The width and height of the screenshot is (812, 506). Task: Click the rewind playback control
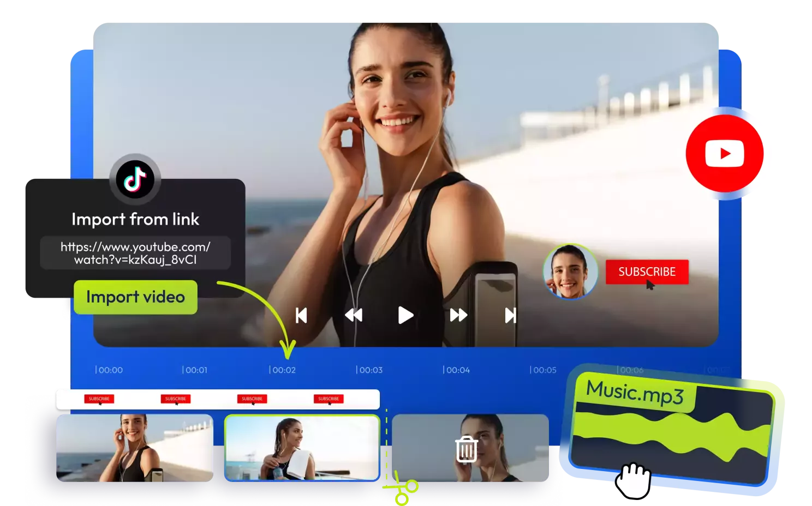pyautogui.click(x=354, y=315)
